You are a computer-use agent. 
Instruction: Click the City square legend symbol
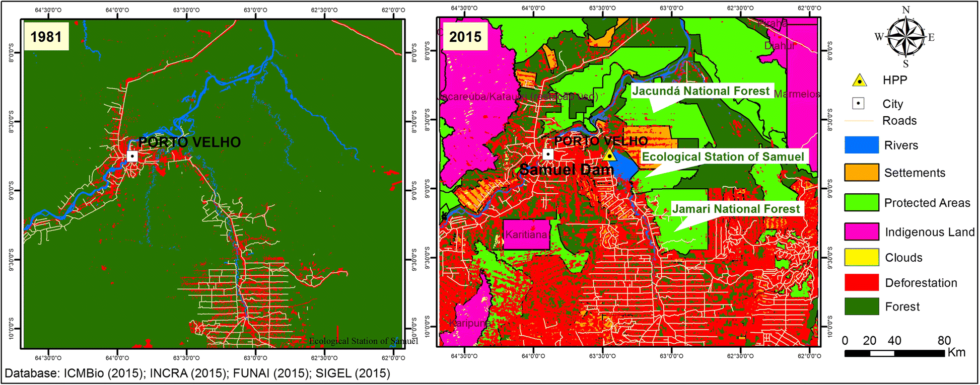pyautogui.click(x=859, y=103)
